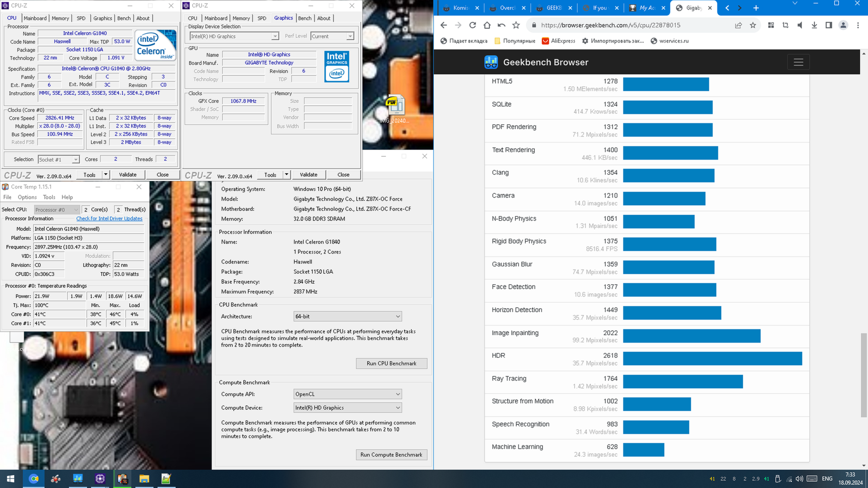Expand Tools dropdown arrow in right CPU-Z

point(287,174)
